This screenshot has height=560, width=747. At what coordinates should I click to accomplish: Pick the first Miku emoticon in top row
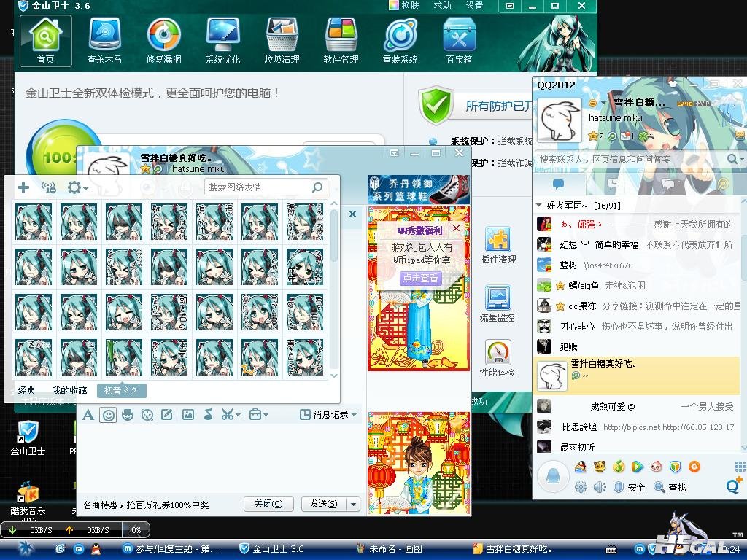click(x=34, y=222)
